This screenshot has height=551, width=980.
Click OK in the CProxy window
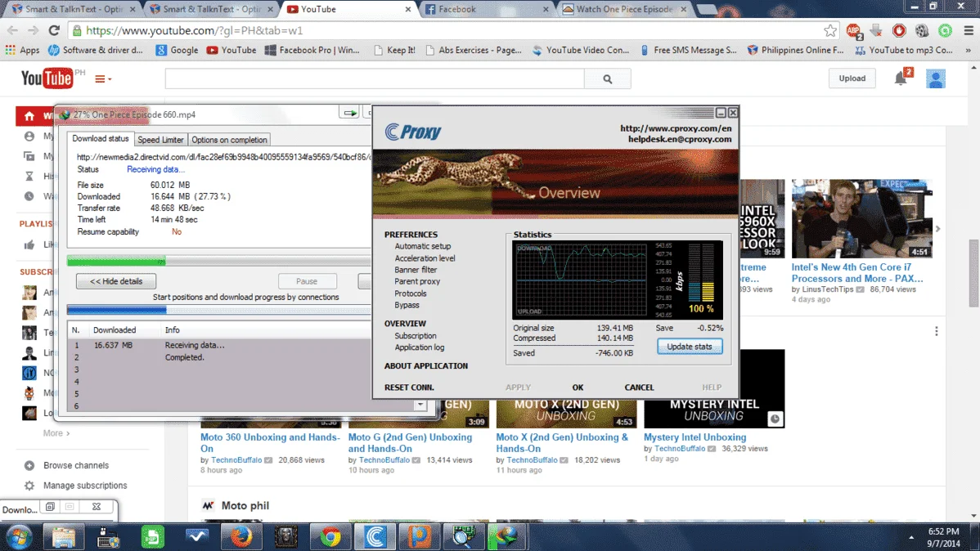(x=578, y=387)
